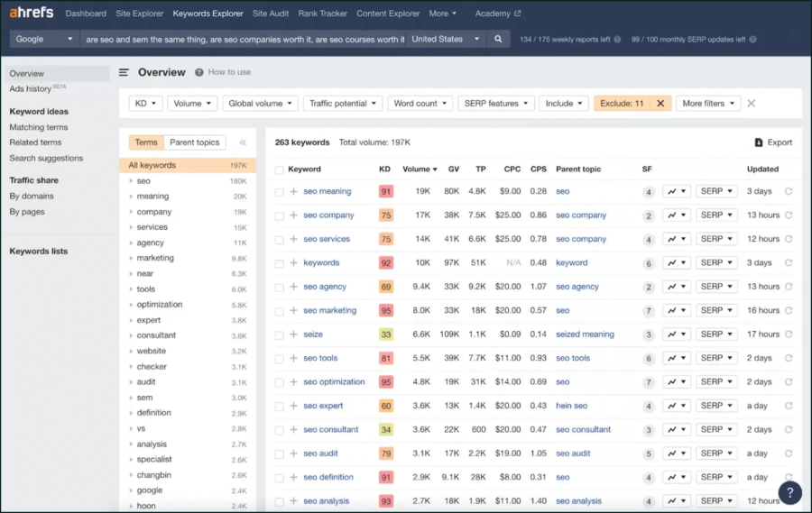
Task: Open the help chat bubble
Action: point(789,493)
